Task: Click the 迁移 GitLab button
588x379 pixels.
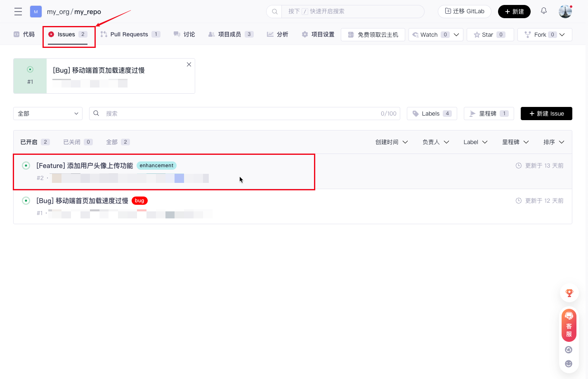Action: [464, 12]
